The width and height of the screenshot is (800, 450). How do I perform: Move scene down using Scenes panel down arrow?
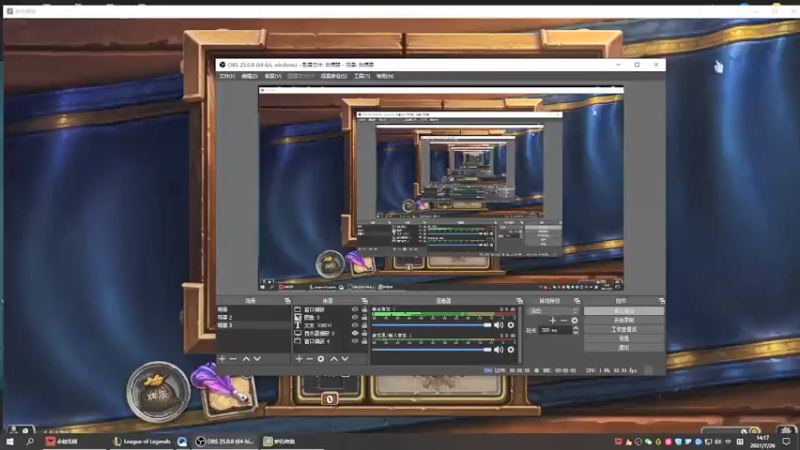tap(257, 359)
